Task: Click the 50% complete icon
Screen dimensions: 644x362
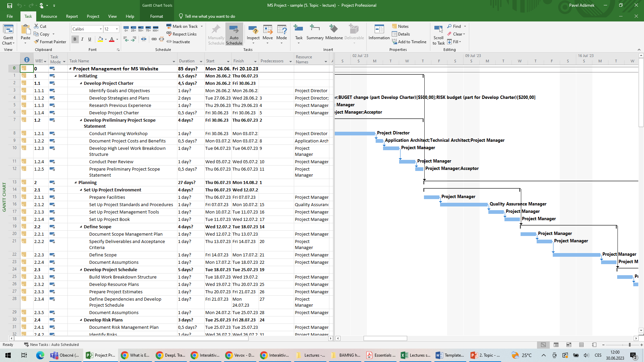Action: pyautogui.click(x=141, y=29)
